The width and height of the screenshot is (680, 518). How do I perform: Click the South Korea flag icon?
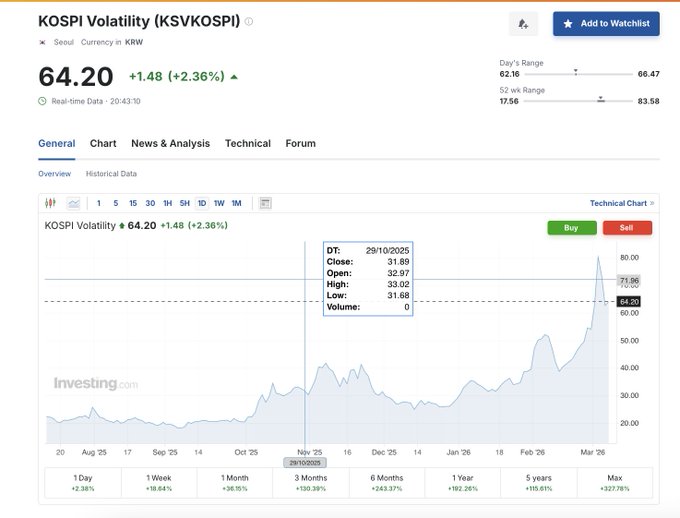click(42, 42)
